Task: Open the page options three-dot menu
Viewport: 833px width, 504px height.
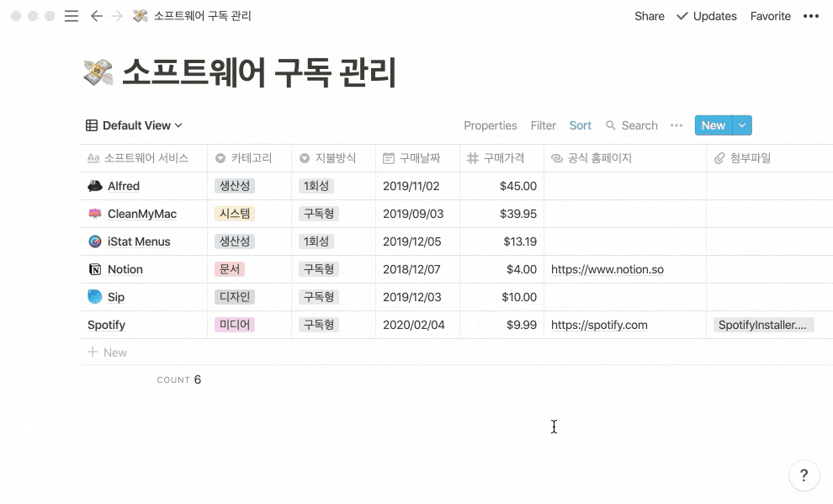Action: [x=810, y=16]
